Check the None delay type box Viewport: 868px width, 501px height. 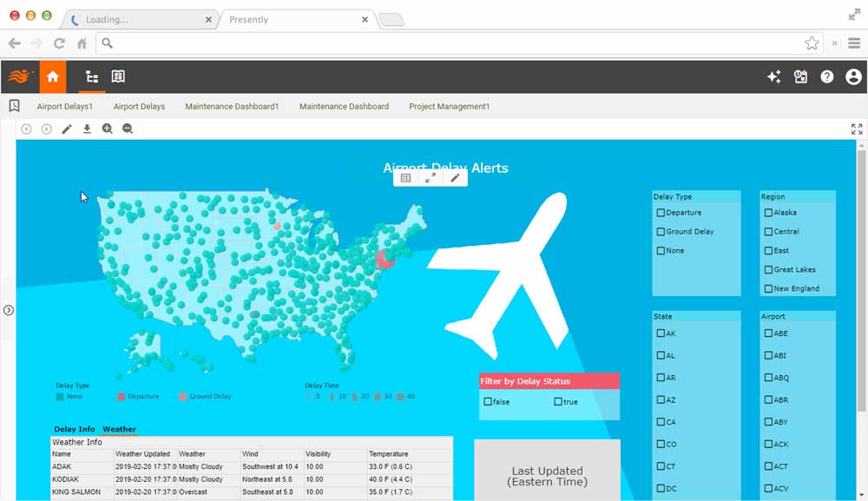[x=661, y=251]
